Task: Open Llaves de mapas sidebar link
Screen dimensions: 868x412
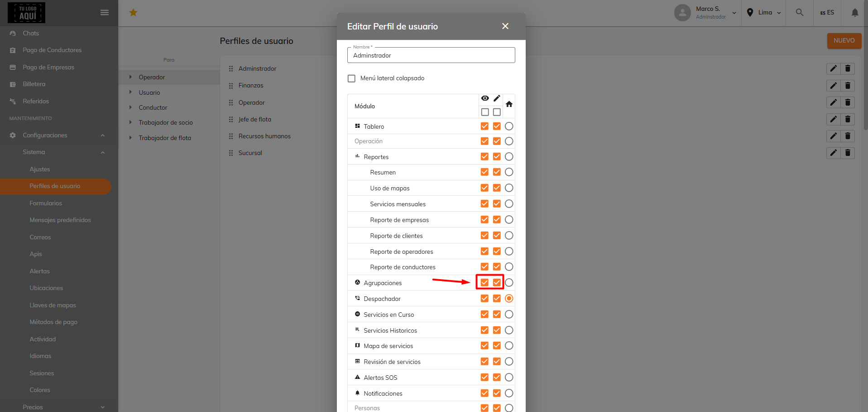Action: pos(53,305)
